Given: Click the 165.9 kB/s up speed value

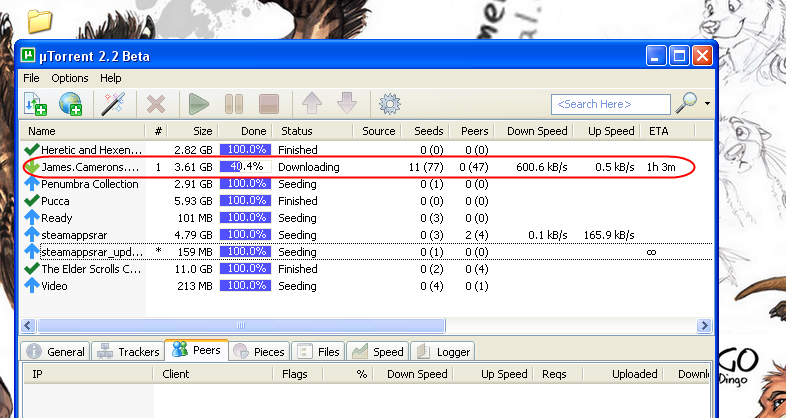Looking at the screenshot, I should [x=609, y=235].
